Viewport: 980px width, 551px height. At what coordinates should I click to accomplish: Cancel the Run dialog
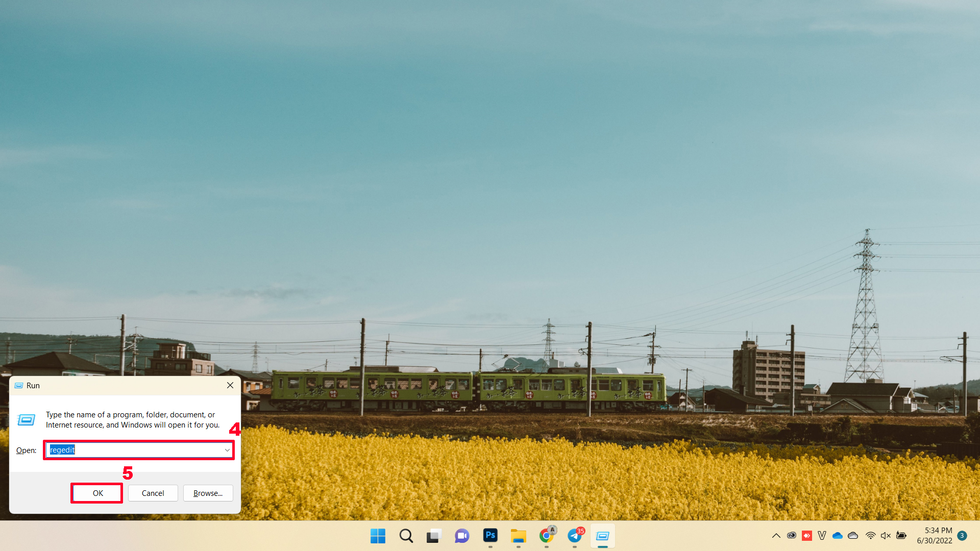tap(153, 493)
